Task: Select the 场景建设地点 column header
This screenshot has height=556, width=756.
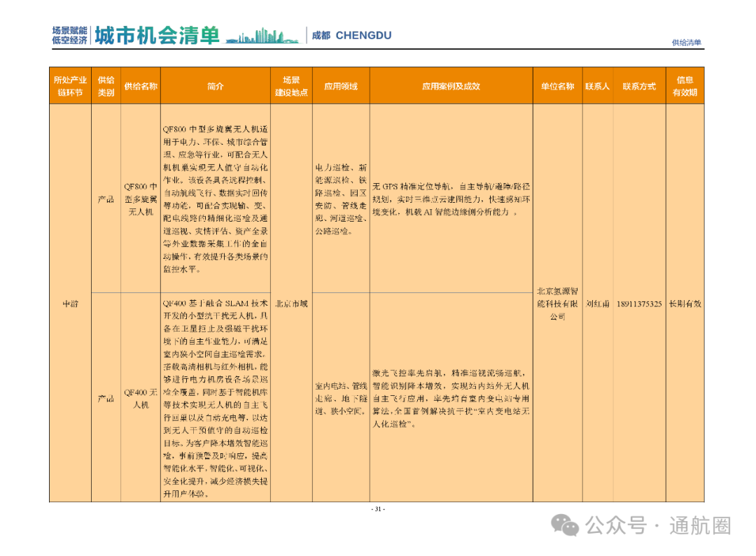Action: [292, 86]
